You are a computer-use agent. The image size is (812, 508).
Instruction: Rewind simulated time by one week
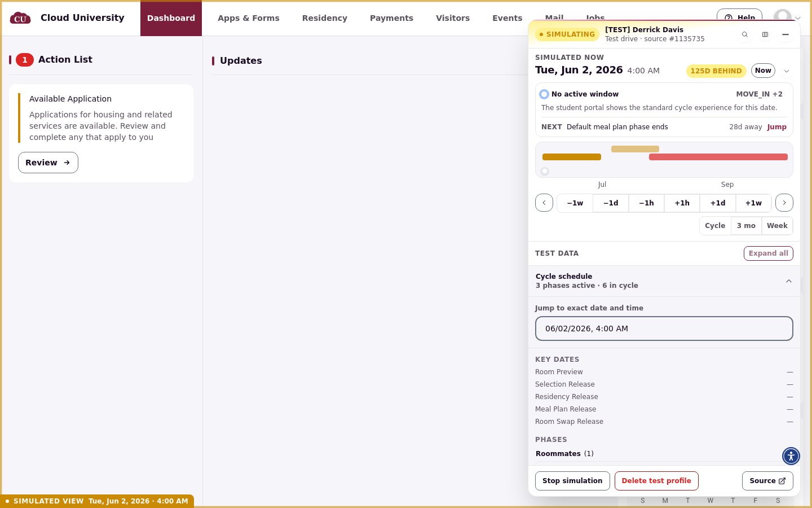coord(575,203)
